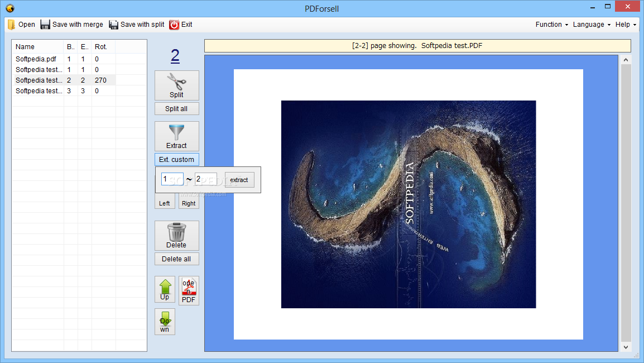
Task: Click the page showing status bar text
Action: tap(417, 46)
